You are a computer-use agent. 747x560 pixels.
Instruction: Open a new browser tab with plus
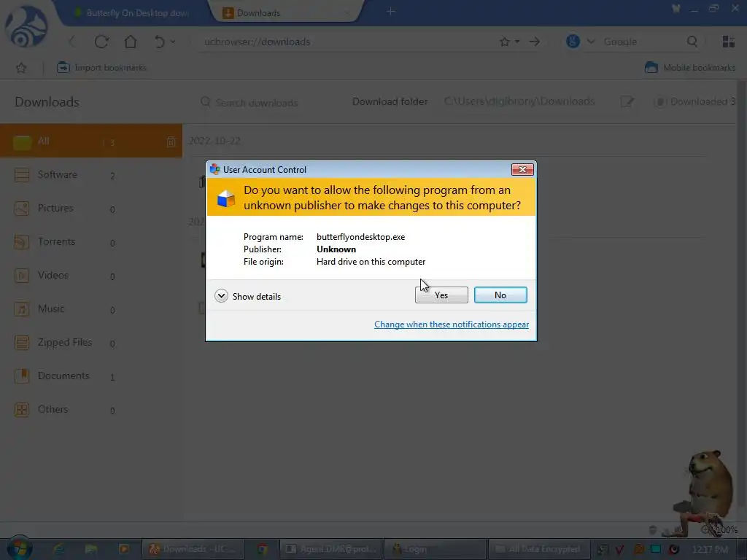391,12
